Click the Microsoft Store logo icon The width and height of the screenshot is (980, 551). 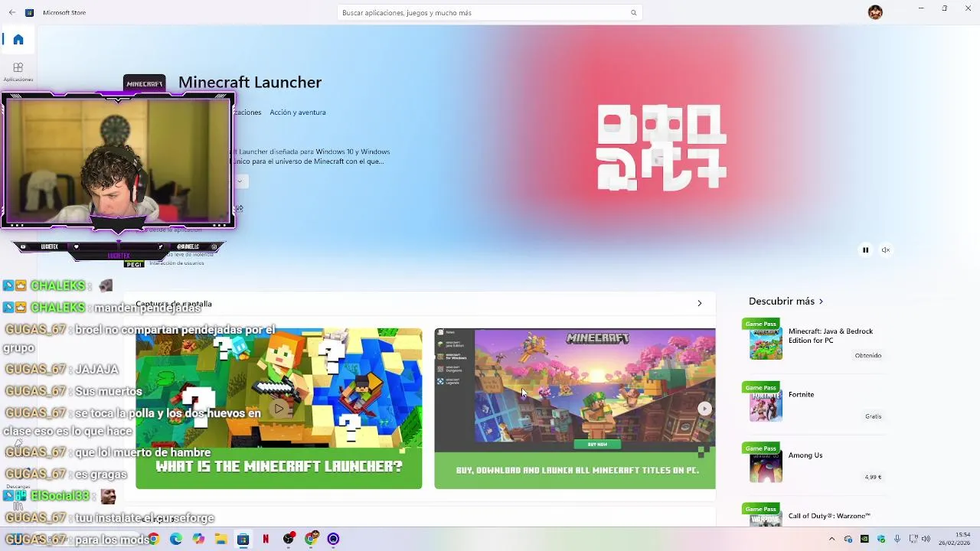(29, 12)
